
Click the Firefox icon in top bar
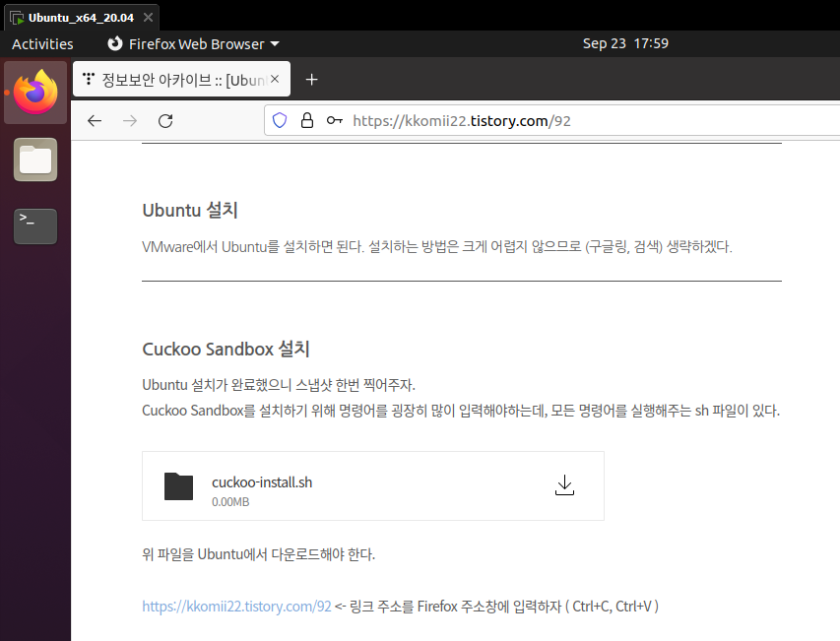114,43
